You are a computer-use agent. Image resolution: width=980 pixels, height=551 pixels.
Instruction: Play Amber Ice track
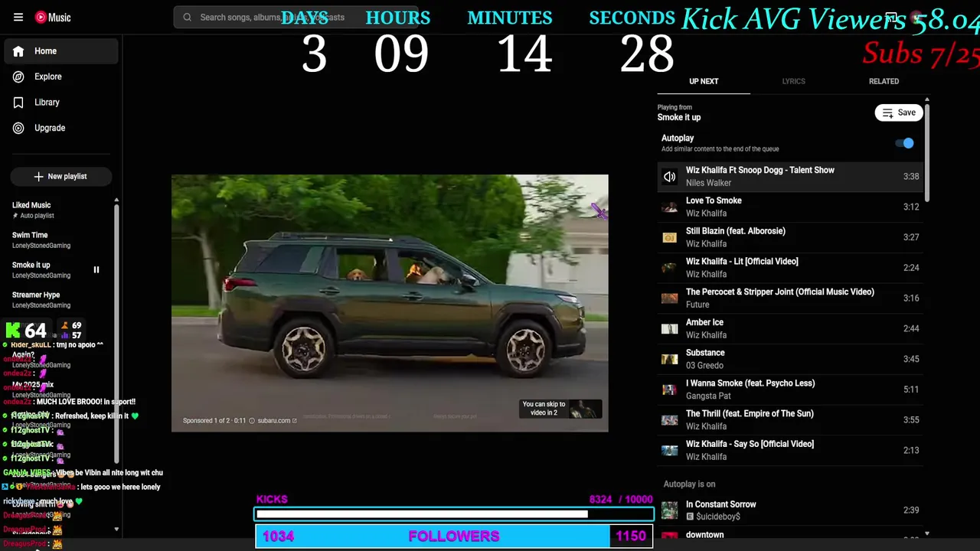tap(790, 328)
